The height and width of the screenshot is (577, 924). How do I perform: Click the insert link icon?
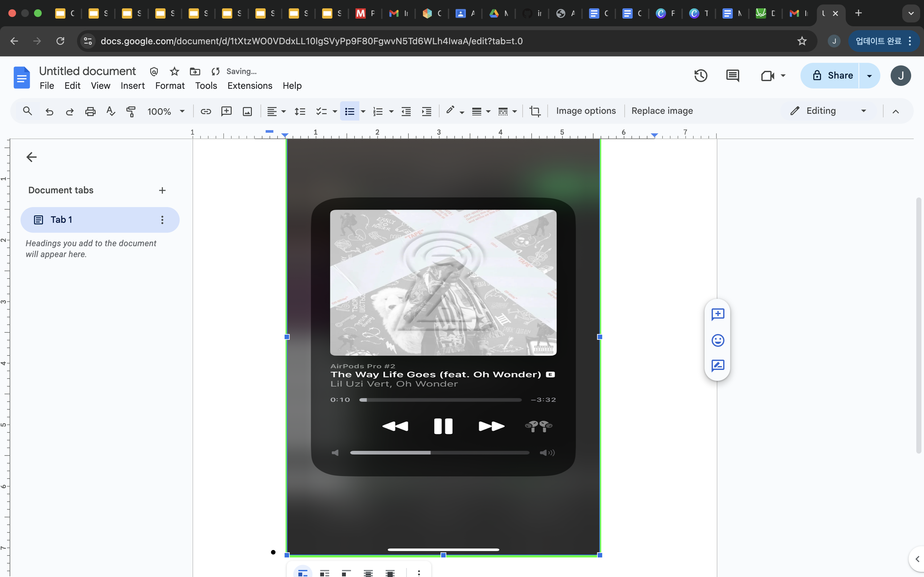pos(206,111)
